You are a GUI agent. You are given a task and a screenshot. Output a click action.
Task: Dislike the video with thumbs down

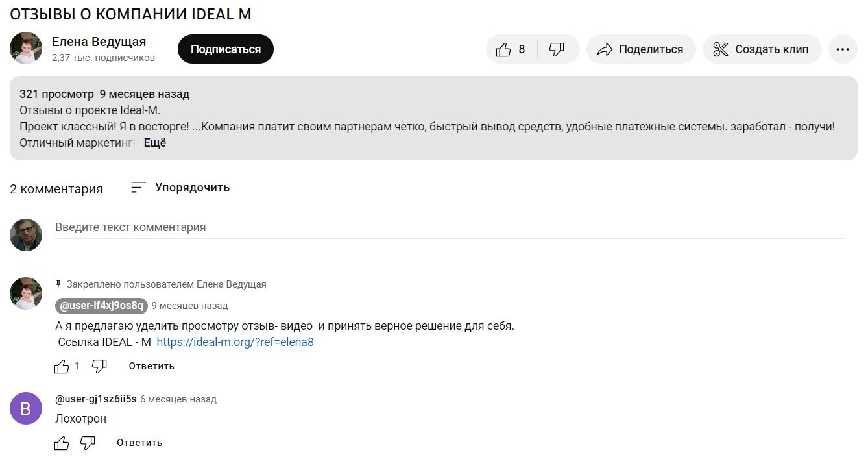pos(557,49)
